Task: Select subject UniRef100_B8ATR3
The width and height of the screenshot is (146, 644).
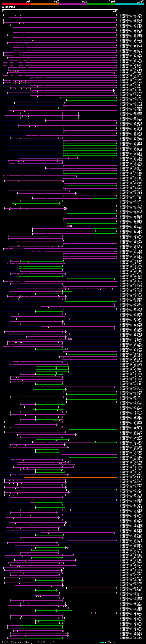Action: coord(131,35)
